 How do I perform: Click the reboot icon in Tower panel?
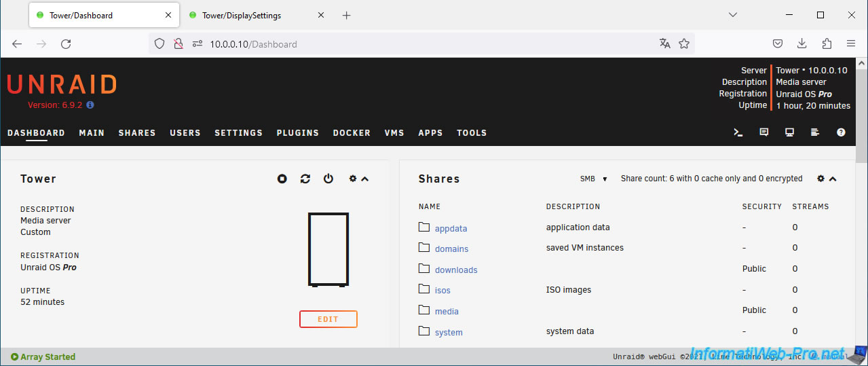tap(305, 179)
